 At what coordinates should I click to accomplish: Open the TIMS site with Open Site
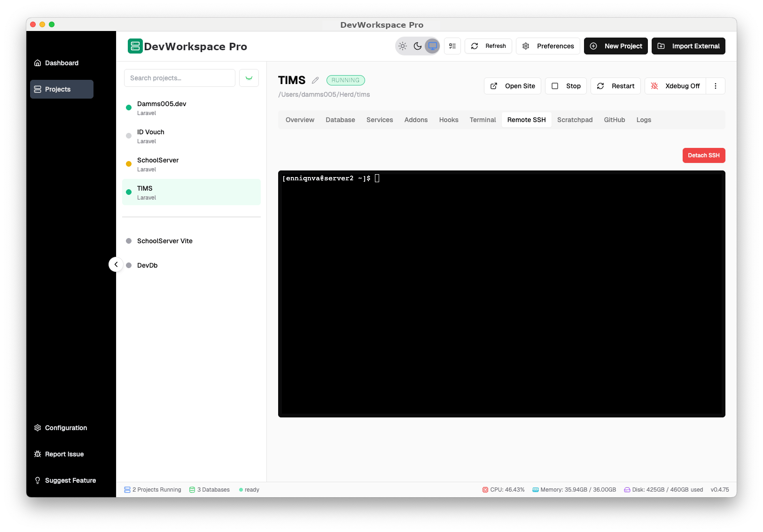pyautogui.click(x=512, y=86)
